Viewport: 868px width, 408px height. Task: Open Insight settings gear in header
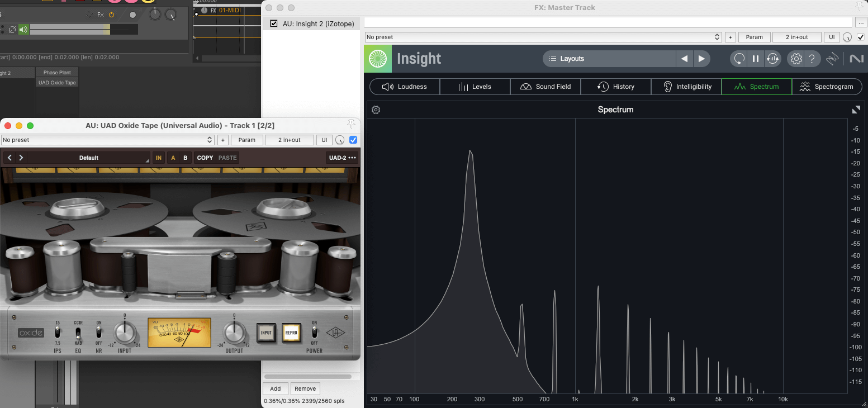point(795,59)
